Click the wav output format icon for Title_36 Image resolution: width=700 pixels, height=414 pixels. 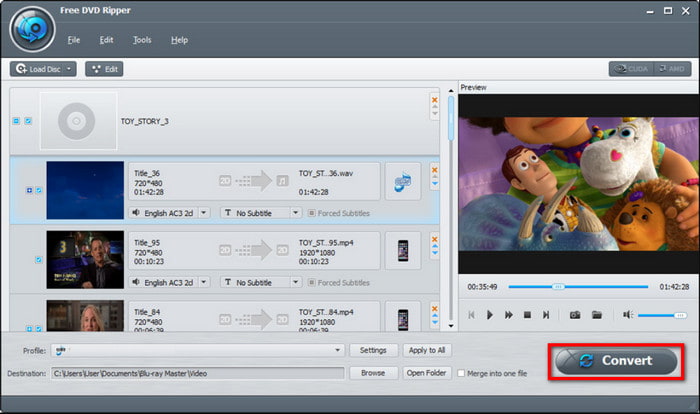pos(403,181)
